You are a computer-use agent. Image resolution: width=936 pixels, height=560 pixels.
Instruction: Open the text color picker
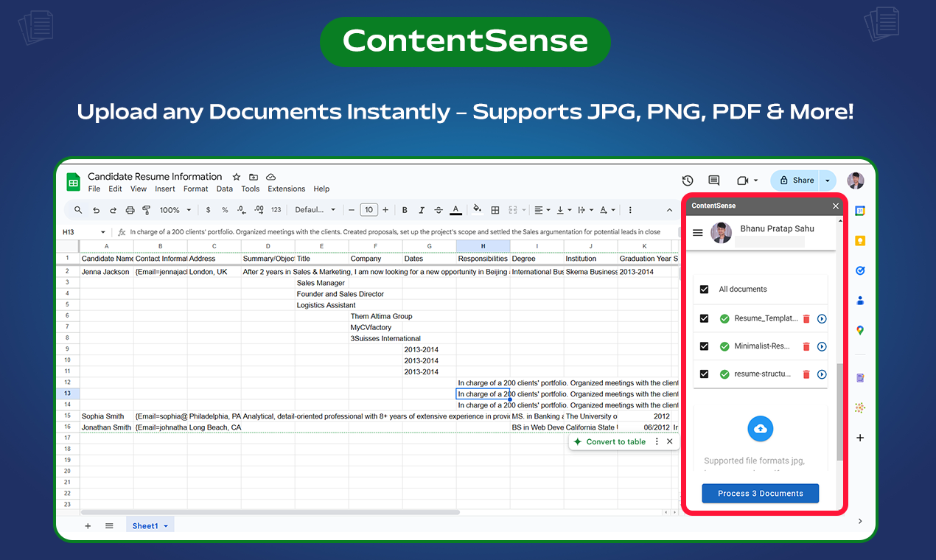[455, 210]
